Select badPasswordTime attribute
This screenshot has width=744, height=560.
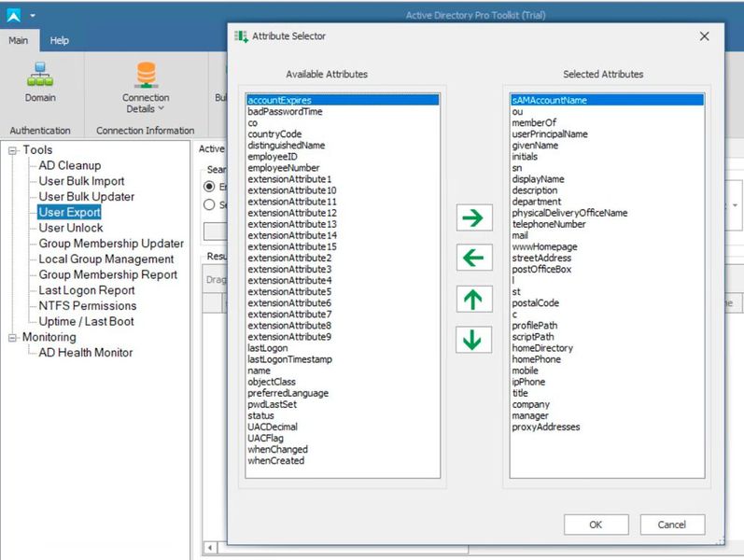[x=285, y=111]
